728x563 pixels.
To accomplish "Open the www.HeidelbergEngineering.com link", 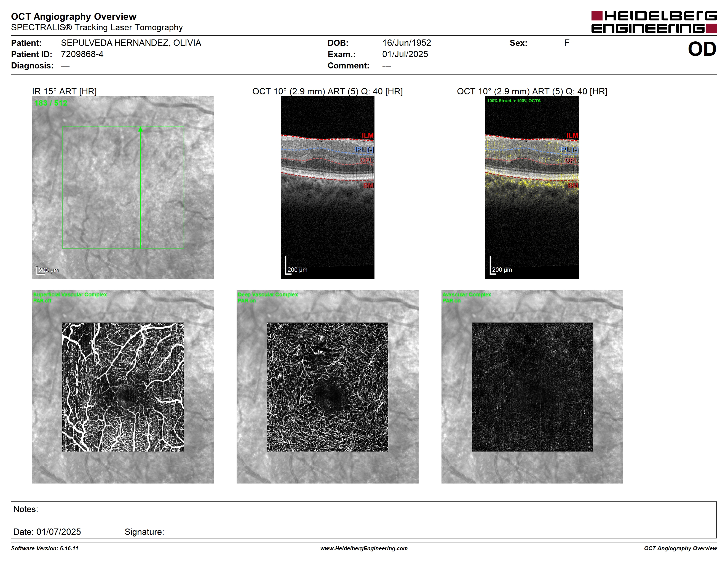I will pyautogui.click(x=364, y=548).
